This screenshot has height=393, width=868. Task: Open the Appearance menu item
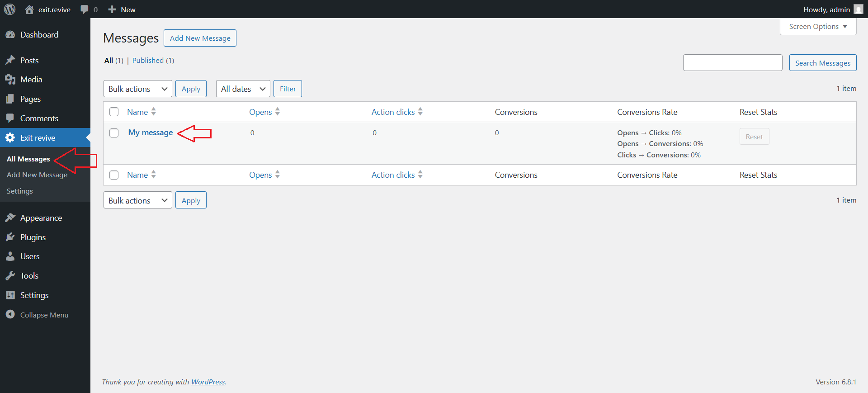pos(41,218)
